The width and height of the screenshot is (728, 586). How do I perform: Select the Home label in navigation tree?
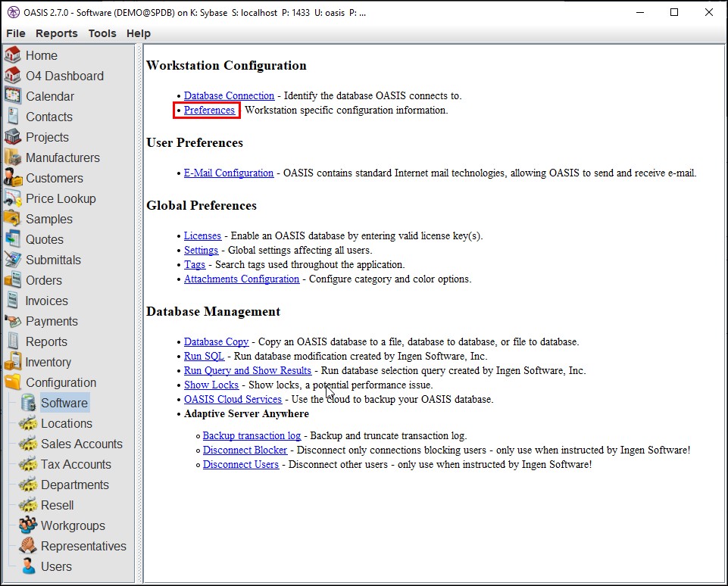[42, 56]
